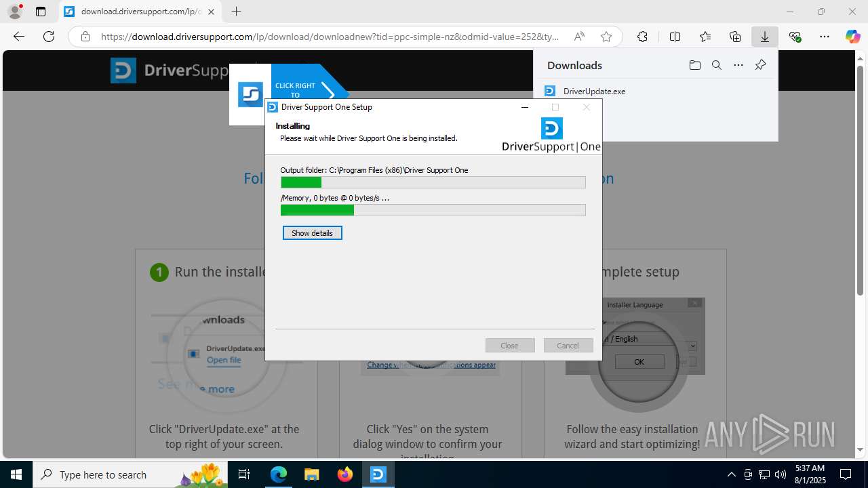Click the Cancel button in installer
Screen dimensions: 868x488
568,346
